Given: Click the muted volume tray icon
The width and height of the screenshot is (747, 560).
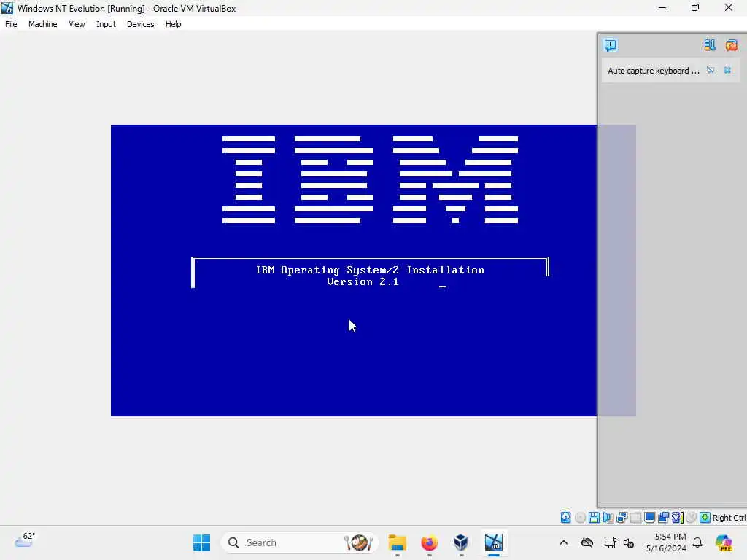Looking at the screenshot, I should click(629, 542).
